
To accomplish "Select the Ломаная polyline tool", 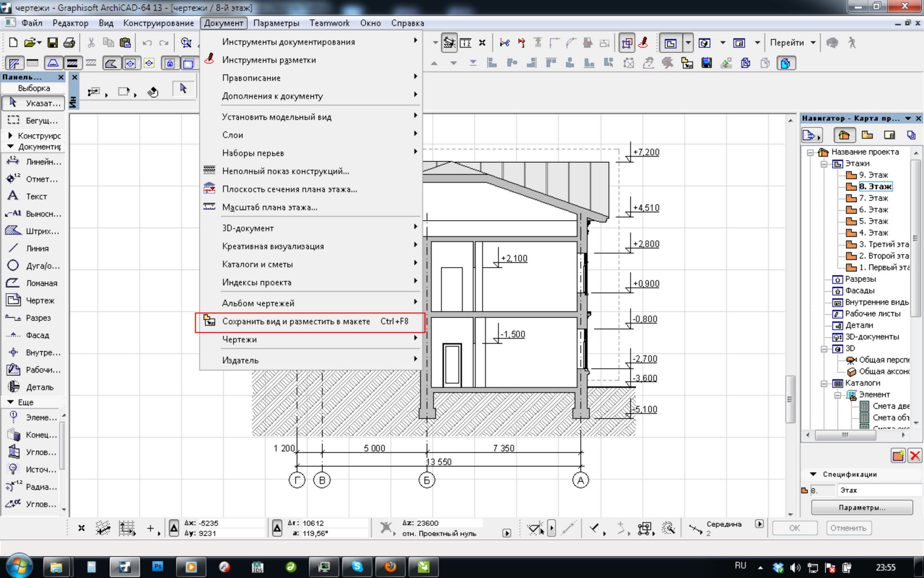I will coord(34,283).
